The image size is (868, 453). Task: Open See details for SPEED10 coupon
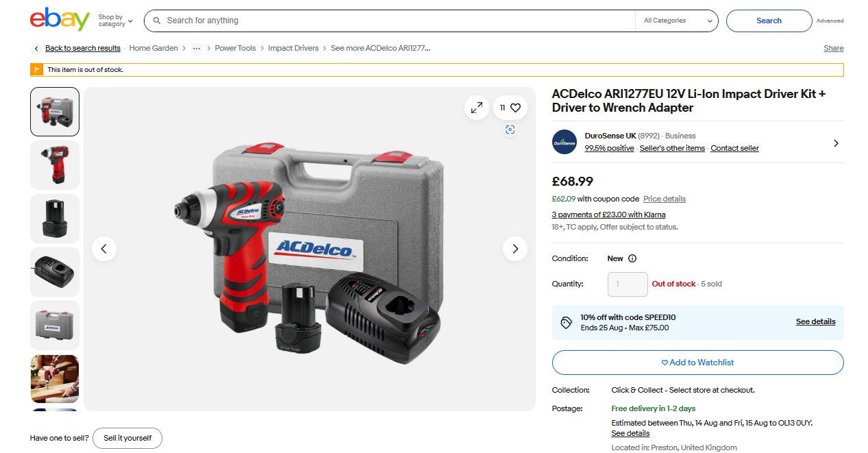[x=815, y=321]
